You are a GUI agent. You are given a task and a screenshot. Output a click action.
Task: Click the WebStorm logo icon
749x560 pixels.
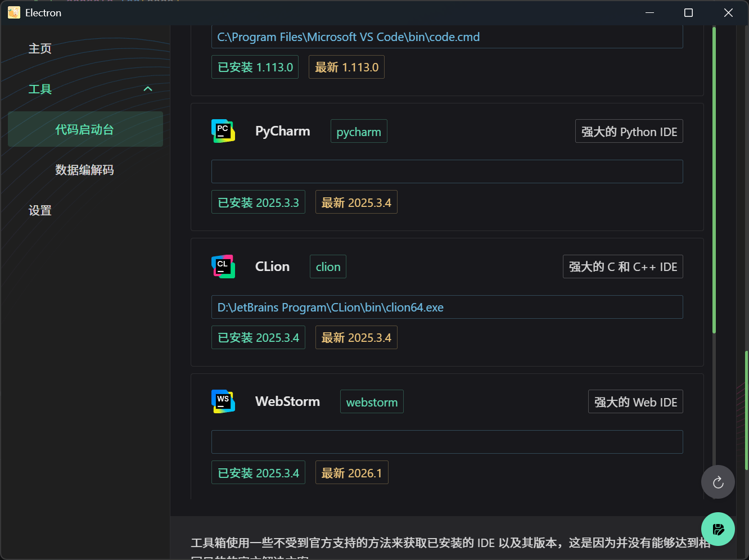tap(223, 401)
